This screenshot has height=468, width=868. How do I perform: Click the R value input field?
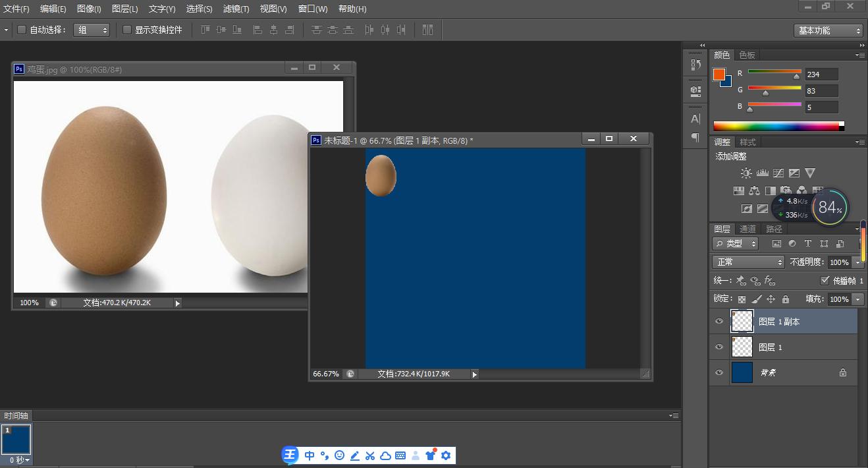pos(821,74)
